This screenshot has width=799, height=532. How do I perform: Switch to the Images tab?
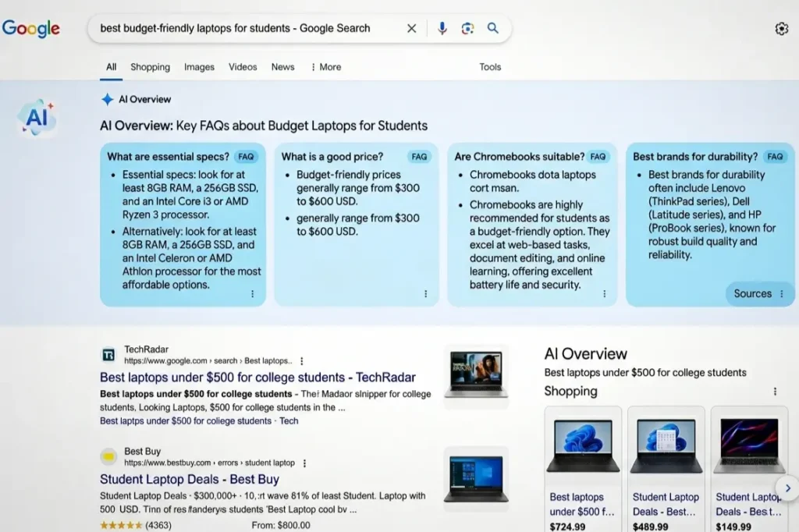(199, 67)
